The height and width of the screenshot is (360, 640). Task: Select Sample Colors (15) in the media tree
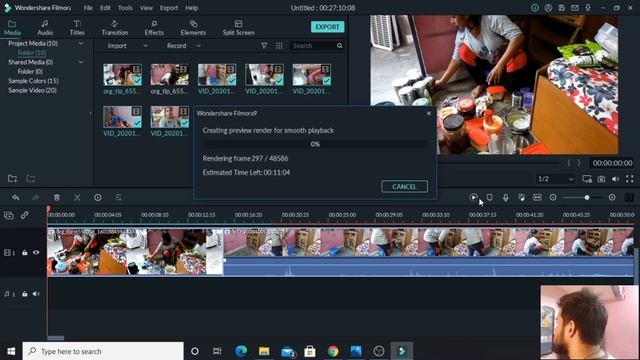[33, 81]
